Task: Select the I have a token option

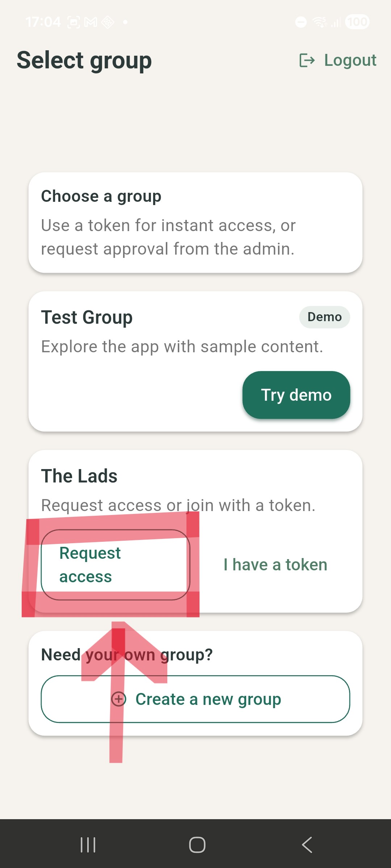Action: click(275, 565)
